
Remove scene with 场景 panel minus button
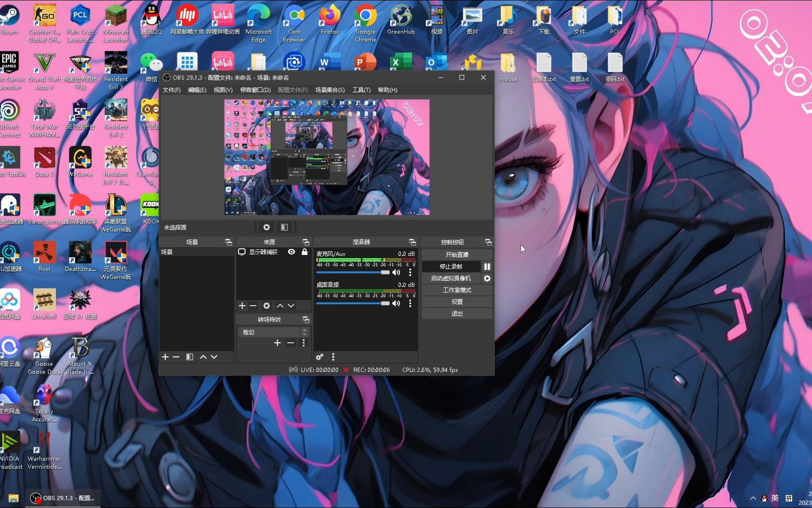coord(176,357)
